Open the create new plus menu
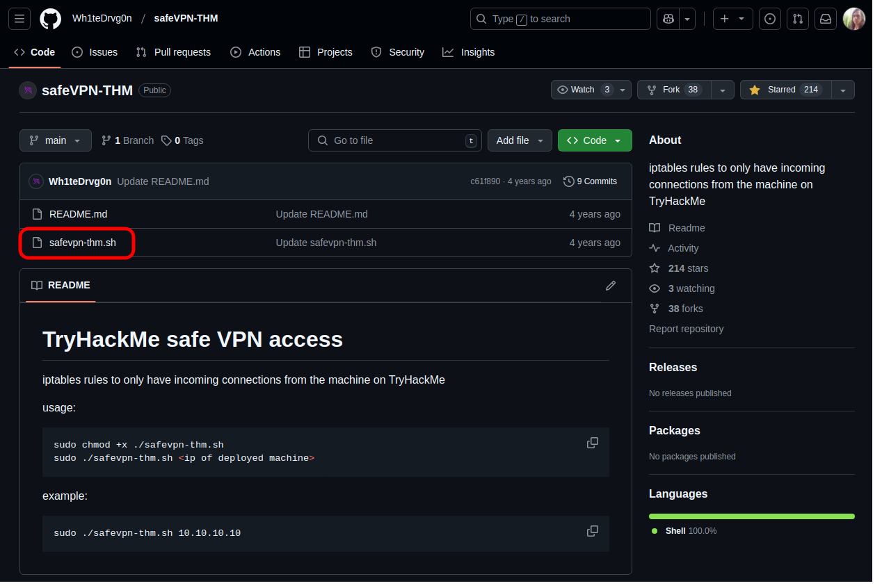 [733, 19]
